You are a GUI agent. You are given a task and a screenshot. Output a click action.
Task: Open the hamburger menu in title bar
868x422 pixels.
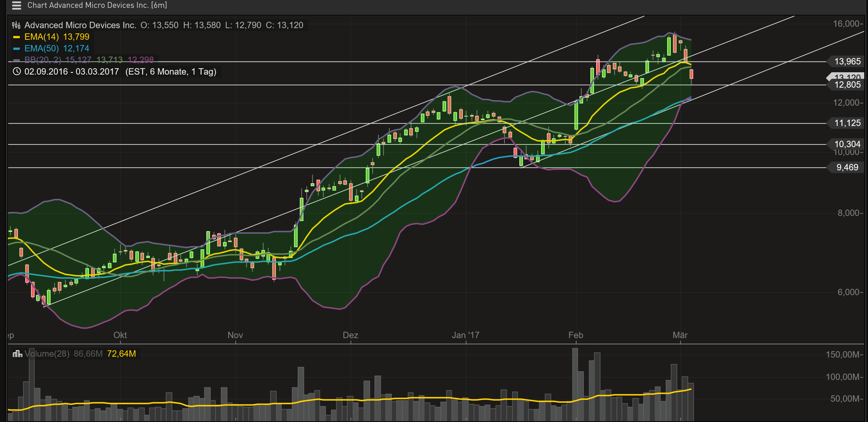click(x=16, y=6)
